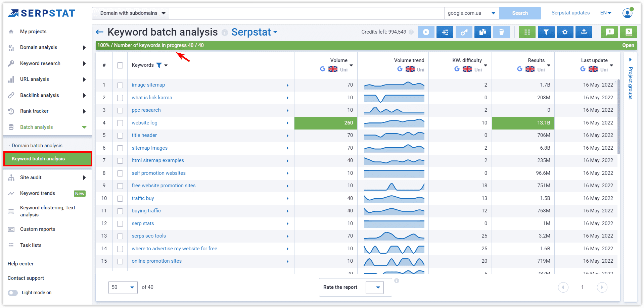Toggle the select-all checkbox in header
644x308 pixels.
120,65
